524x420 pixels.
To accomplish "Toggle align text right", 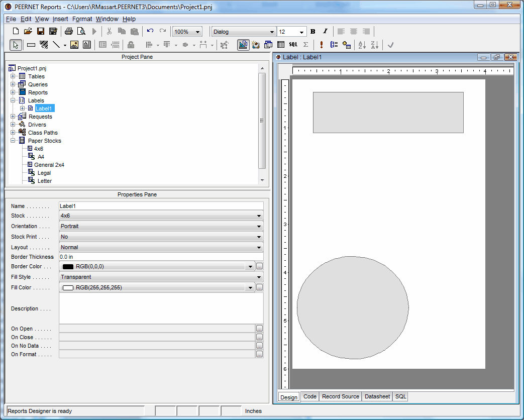I will point(366,32).
